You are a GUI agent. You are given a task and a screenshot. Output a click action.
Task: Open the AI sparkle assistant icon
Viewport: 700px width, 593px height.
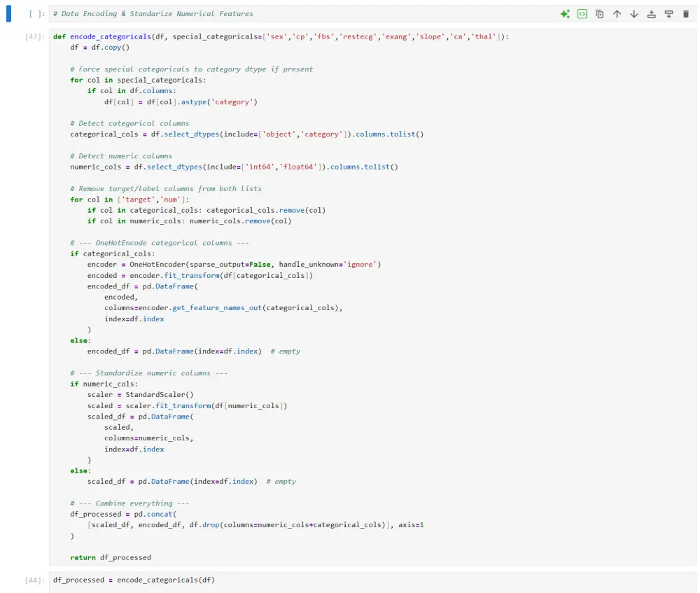pos(566,13)
